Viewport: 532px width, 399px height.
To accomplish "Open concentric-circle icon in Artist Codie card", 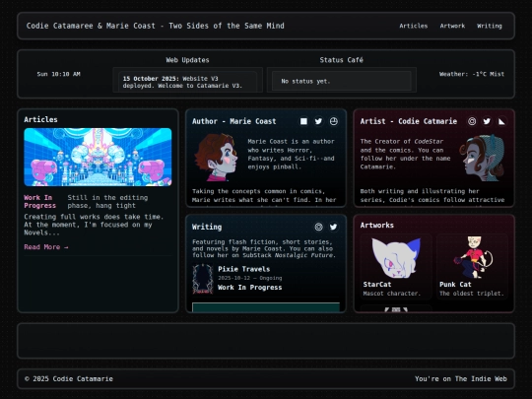I will [x=472, y=121].
